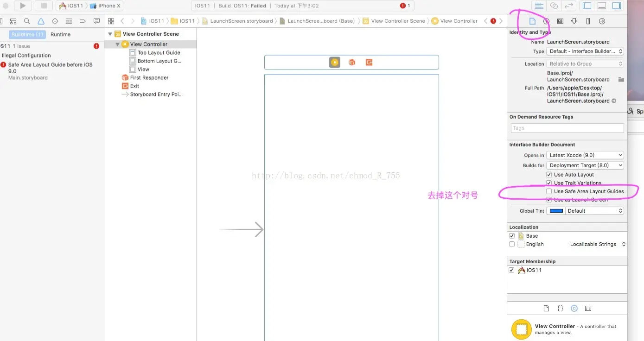The image size is (644, 341).
Task: Open Localizable Strings dropdown for English
Action: [598, 244]
